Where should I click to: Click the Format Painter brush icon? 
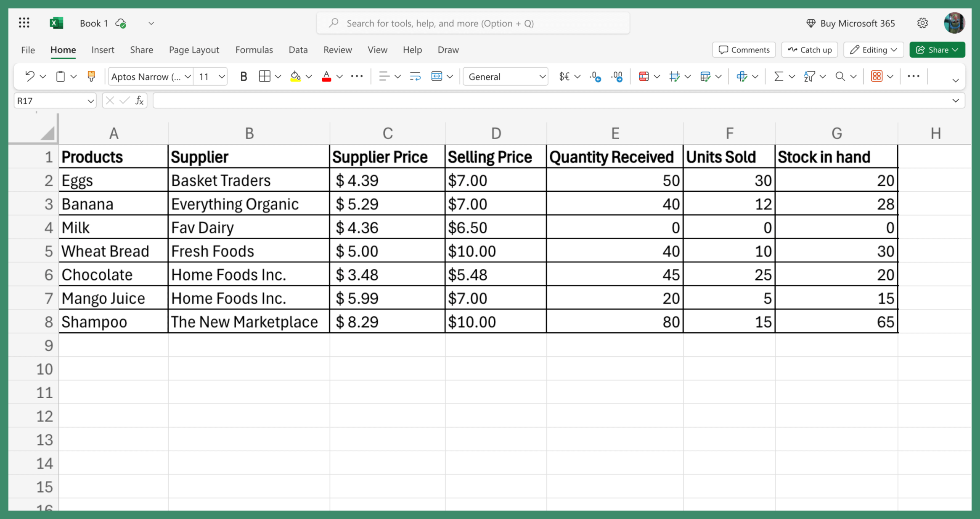tap(91, 77)
